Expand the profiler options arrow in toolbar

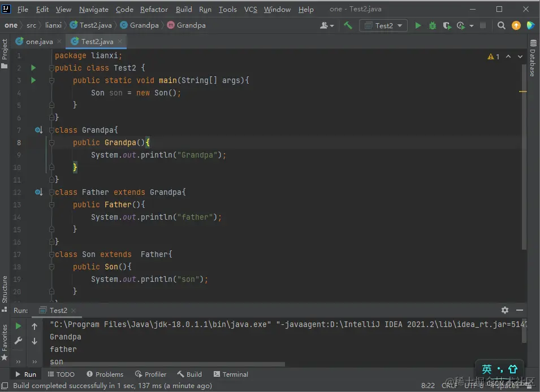pyautogui.click(x=472, y=26)
